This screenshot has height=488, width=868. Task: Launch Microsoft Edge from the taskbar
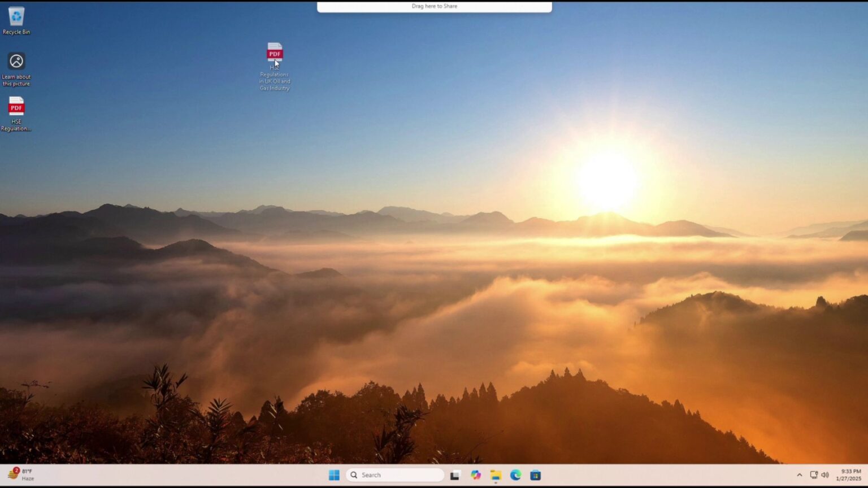tap(515, 475)
